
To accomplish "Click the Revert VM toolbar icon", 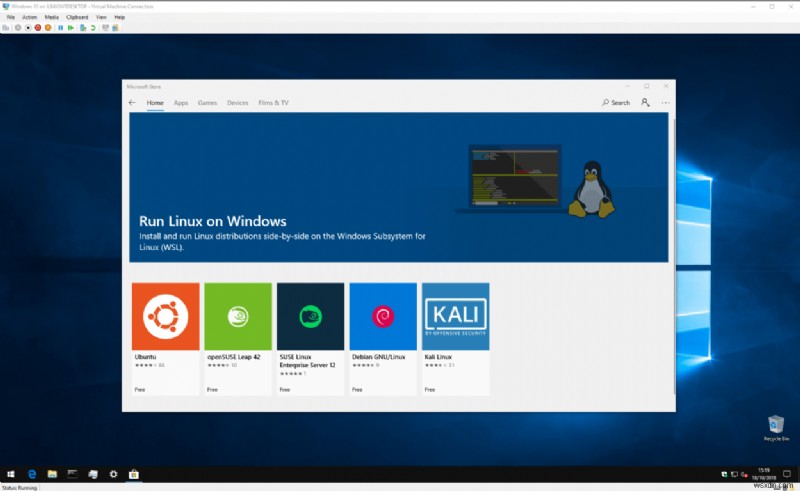I will pyautogui.click(x=93, y=28).
